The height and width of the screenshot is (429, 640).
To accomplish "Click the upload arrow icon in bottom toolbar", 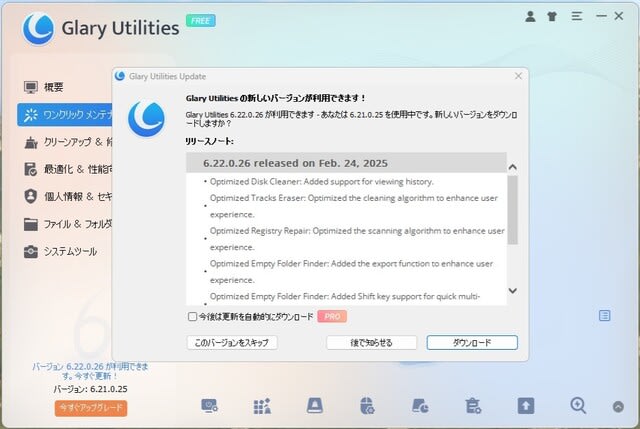I will (x=526, y=406).
